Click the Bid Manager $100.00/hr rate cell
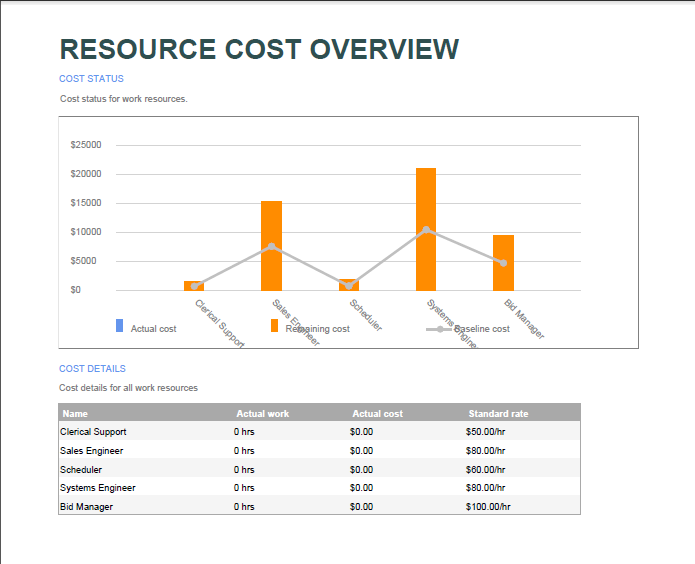 click(x=488, y=506)
